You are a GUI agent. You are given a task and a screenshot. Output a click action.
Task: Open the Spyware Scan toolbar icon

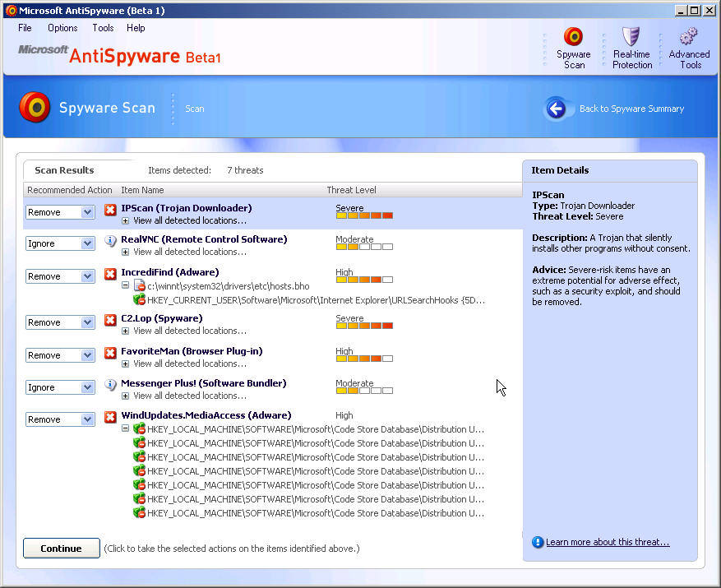pyautogui.click(x=573, y=36)
